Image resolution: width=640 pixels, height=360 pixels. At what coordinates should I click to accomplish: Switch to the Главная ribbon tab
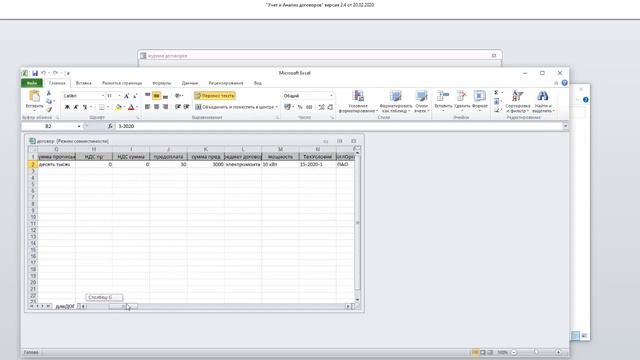[x=57, y=83]
